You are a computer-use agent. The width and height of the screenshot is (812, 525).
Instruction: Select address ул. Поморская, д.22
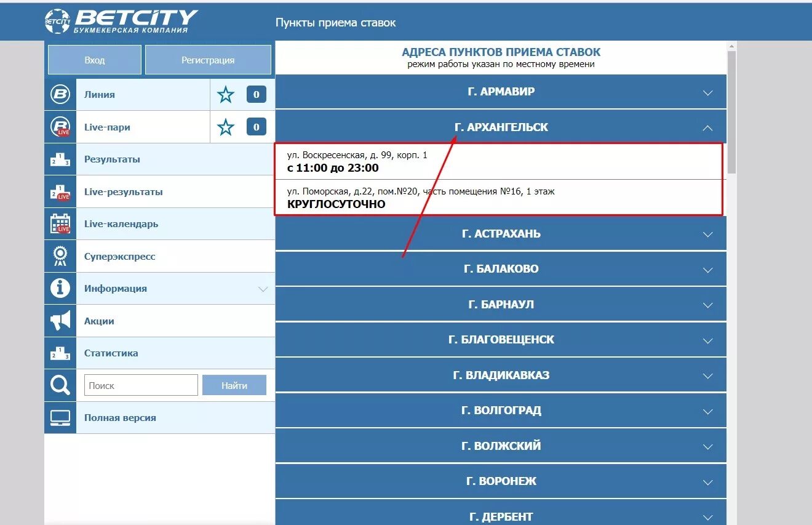click(421, 191)
